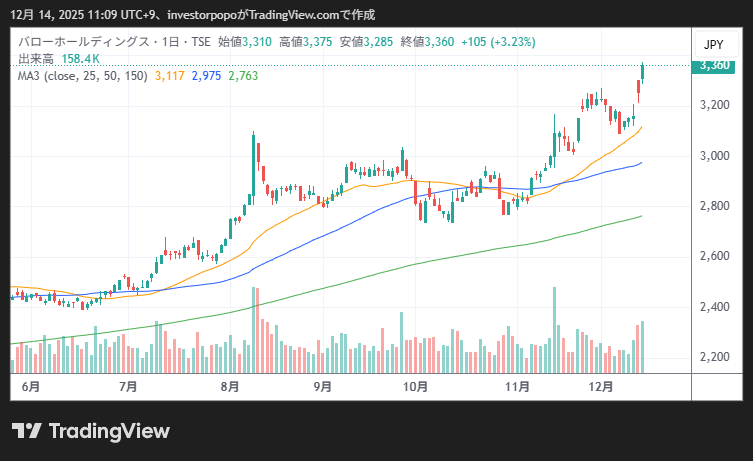Click the blue MA value 2,975

pyautogui.click(x=207, y=76)
